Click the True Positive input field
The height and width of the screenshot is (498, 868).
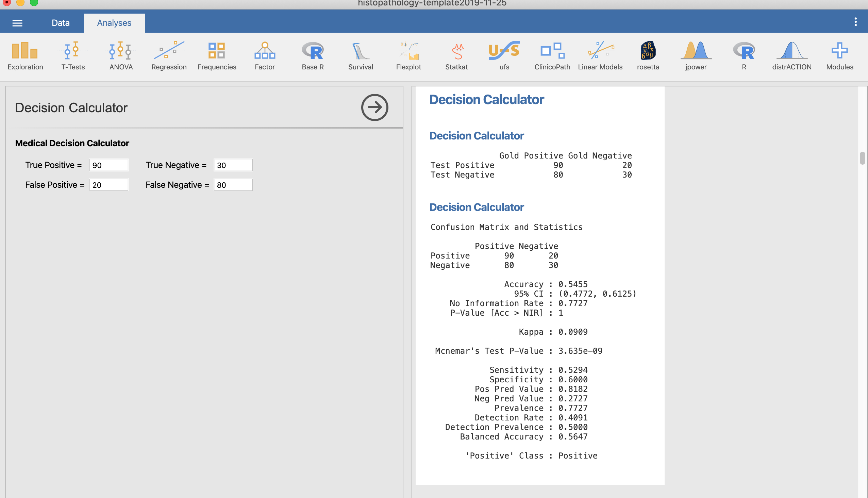click(108, 165)
